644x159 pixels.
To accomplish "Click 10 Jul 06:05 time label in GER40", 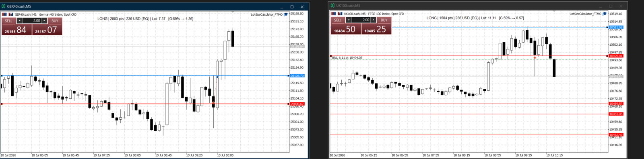I will (39, 155).
